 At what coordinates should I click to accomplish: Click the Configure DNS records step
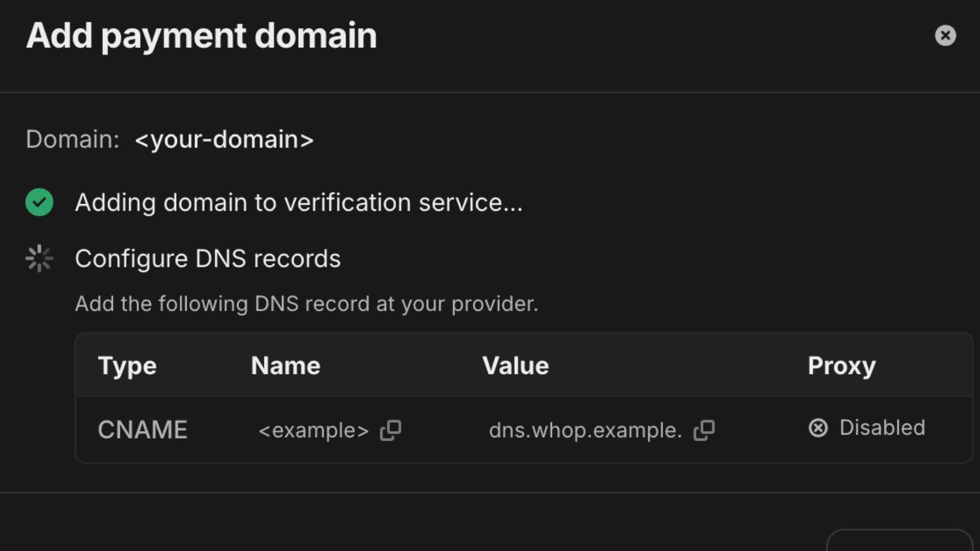coord(208,259)
